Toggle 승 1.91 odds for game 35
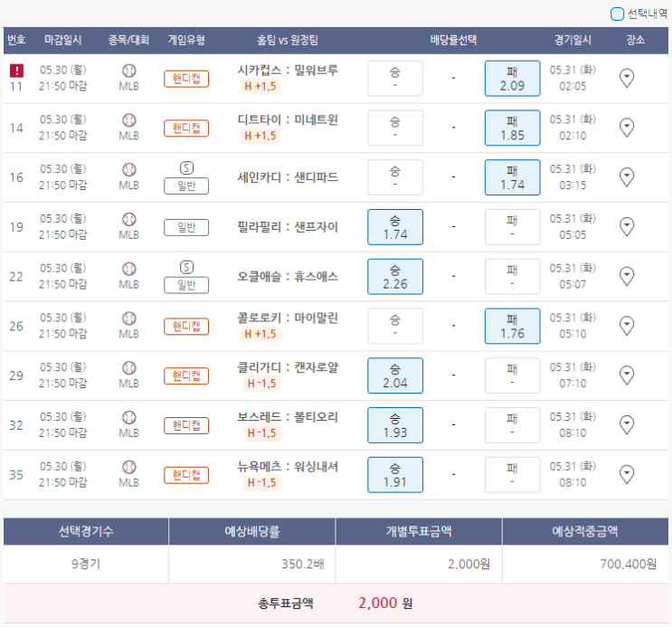Viewport: 672px width, 627px height. [x=395, y=475]
